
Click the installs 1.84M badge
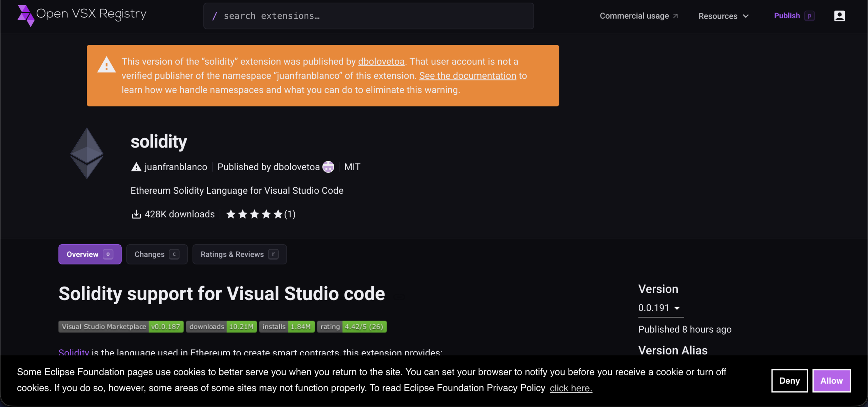tap(287, 326)
